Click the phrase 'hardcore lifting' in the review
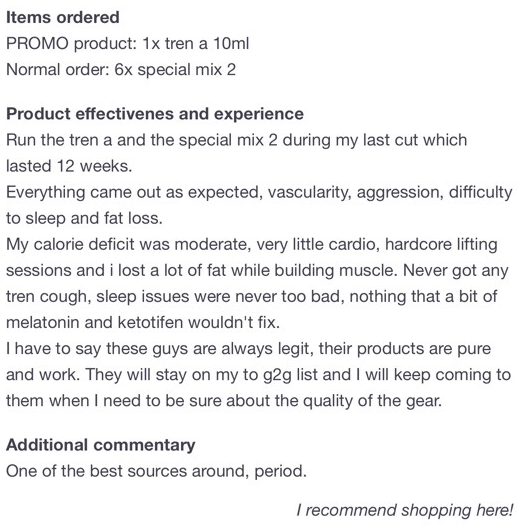Image resolution: width=522 pixels, height=528 pixels. click(x=441, y=244)
